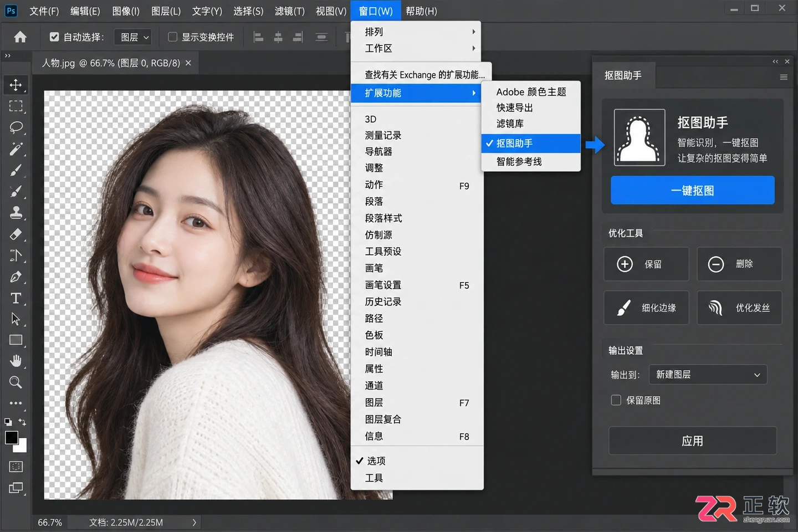Click the 细化边缘 button
The height and width of the screenshot is (532, 798).
pyautogui.click(x=646, y=308)
